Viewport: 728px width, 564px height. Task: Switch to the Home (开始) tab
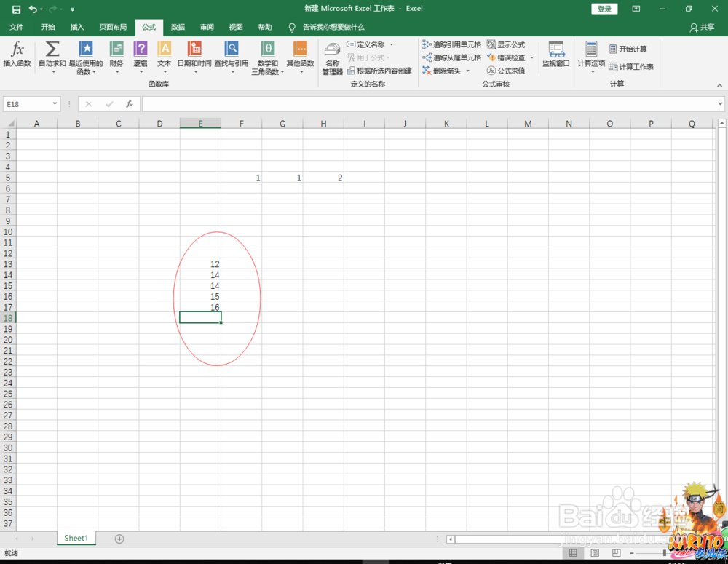[48, 27]
